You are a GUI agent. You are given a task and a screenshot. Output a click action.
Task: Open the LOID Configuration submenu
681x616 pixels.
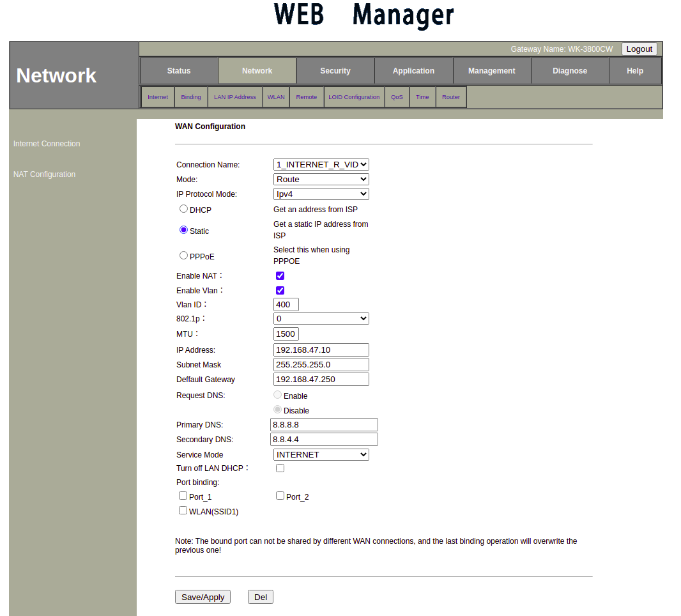pyautogui.click(x=354, y=97)
